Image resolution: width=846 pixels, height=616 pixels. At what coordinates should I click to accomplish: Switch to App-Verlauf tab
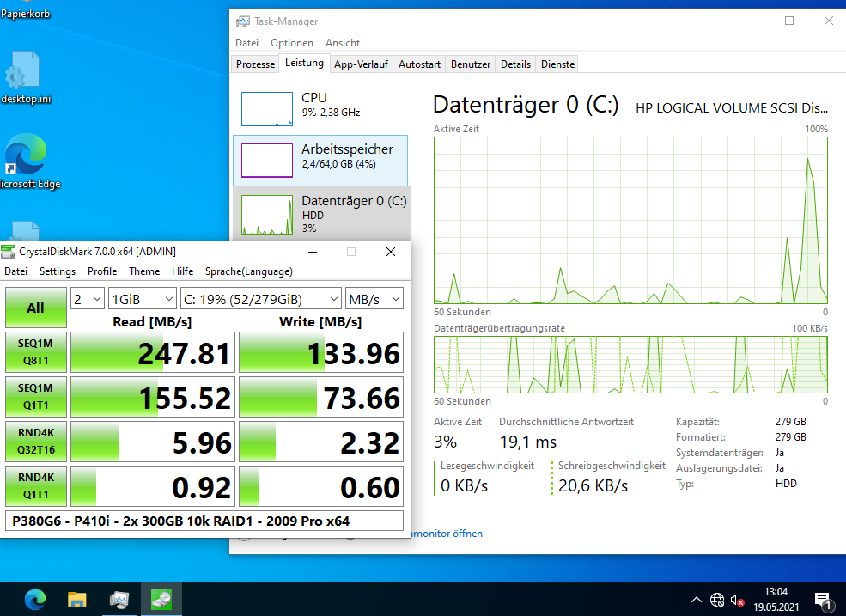click(361, 64)
